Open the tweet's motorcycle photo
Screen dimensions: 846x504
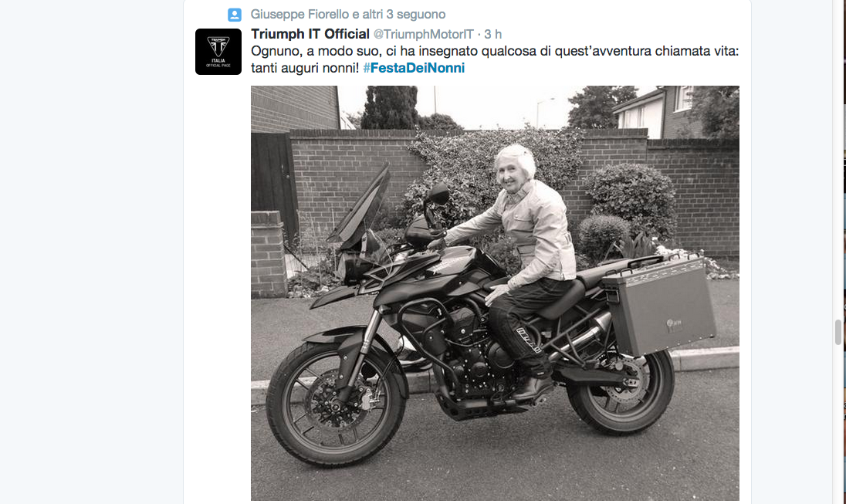tap(495, 293)
